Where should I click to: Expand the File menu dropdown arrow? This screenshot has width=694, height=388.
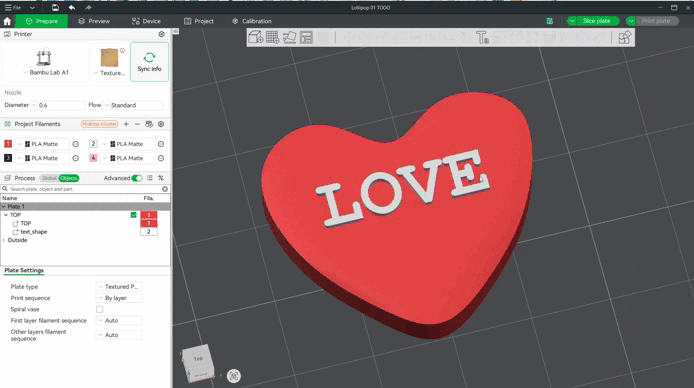(x=32, y=8)
